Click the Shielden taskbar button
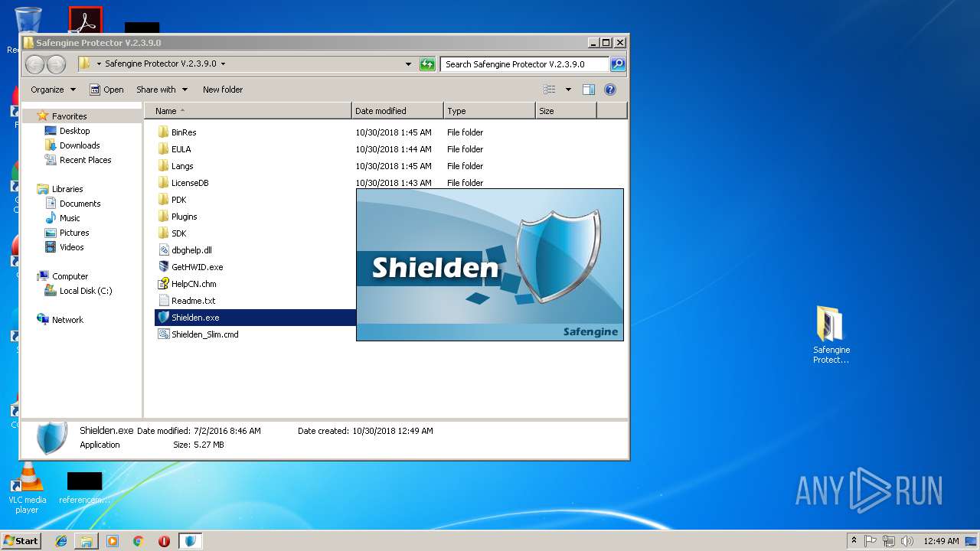This screenshot has width=980, height=551. (191, 541)
